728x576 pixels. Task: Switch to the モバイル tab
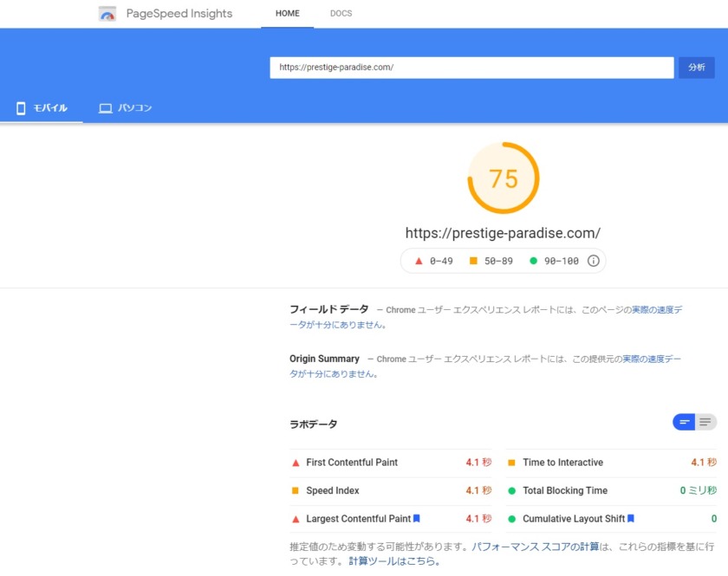point(42,108)
